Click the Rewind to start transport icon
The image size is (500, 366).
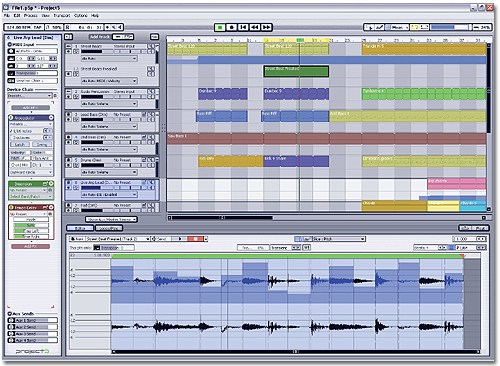point(243,27)
